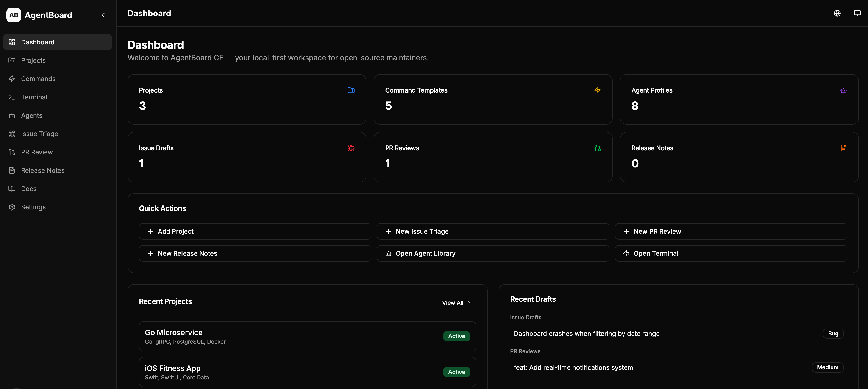Follow the View All link in Recent Projects
868x389 pixels.
coord(456,303)
